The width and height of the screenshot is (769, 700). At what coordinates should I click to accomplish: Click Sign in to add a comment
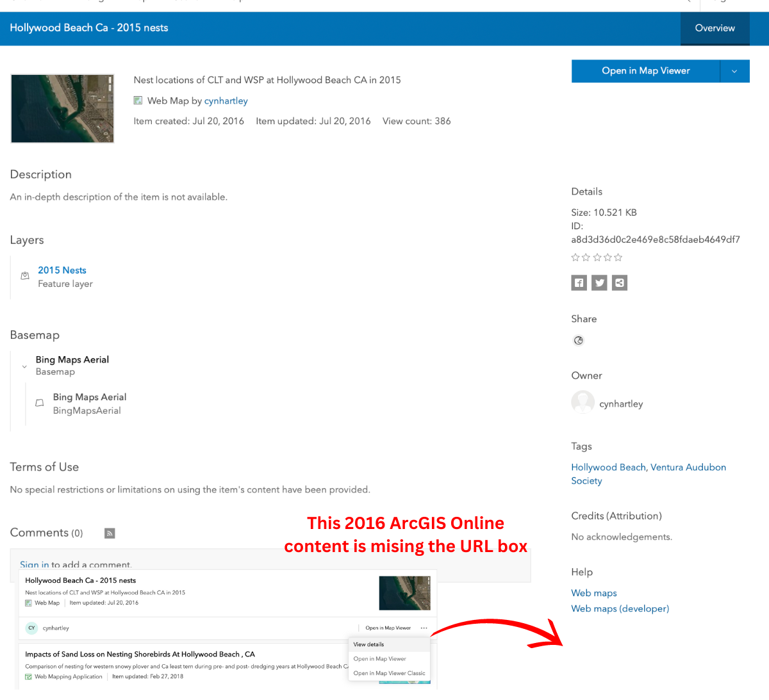tap(34, 564)
